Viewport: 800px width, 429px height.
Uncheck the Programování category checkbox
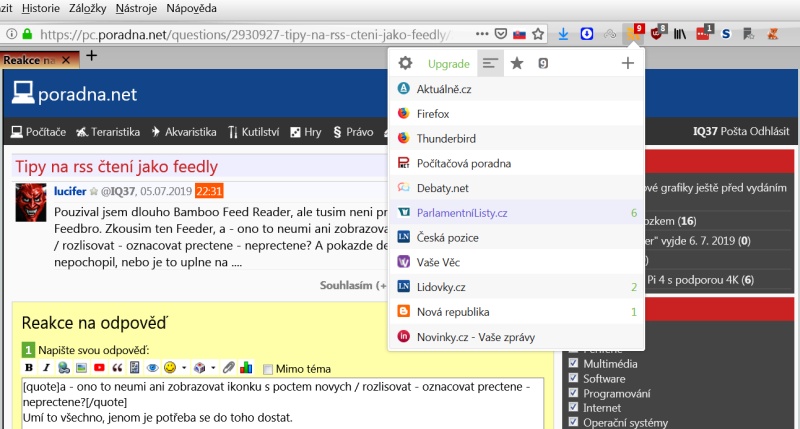pos(573,393)
